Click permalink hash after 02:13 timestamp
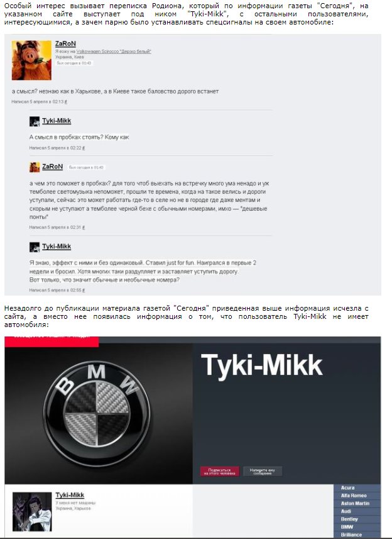Viewport: 392px width, 539px height. [66, 102]
